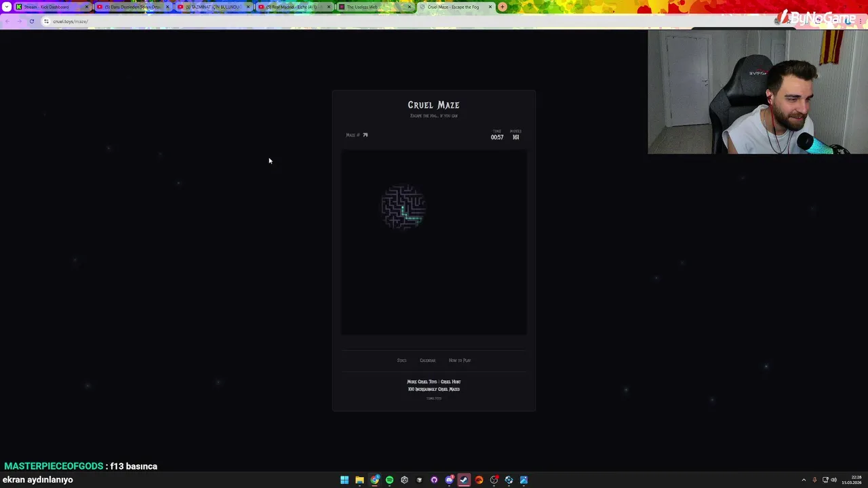Open the orange round app on taskbar

(x=479, y=480)
